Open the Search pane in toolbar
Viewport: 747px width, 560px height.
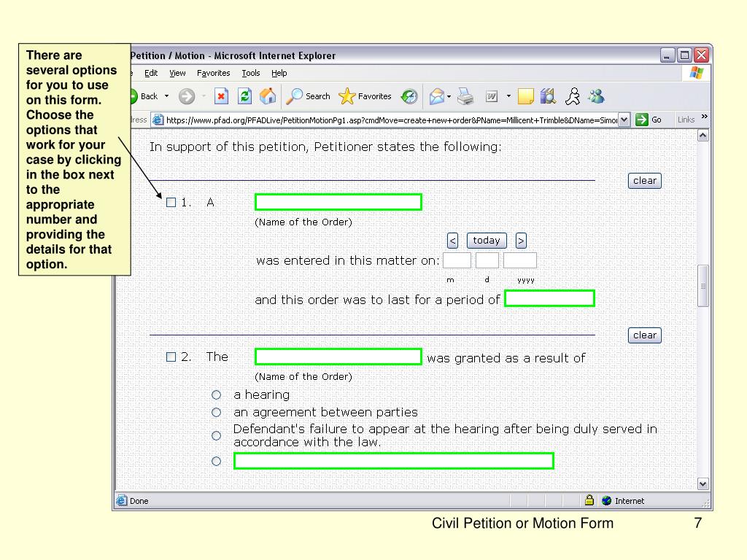[x=308, y=96]
